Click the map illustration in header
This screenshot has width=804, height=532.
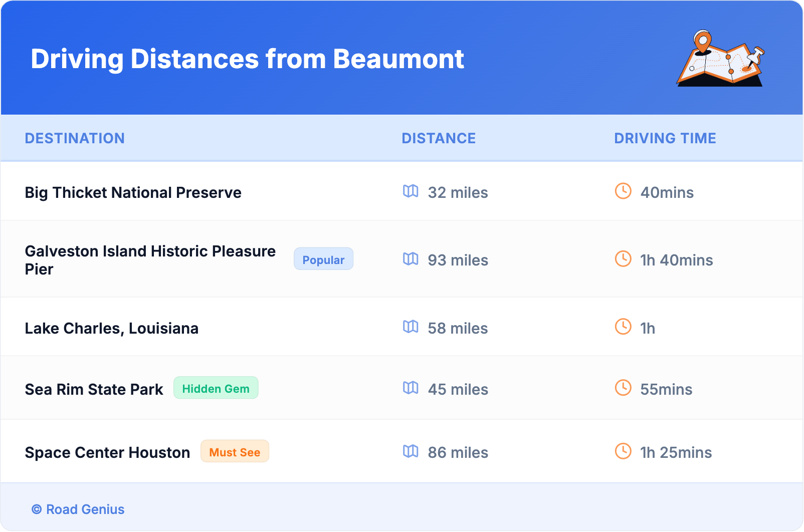(x=720, y=59)
